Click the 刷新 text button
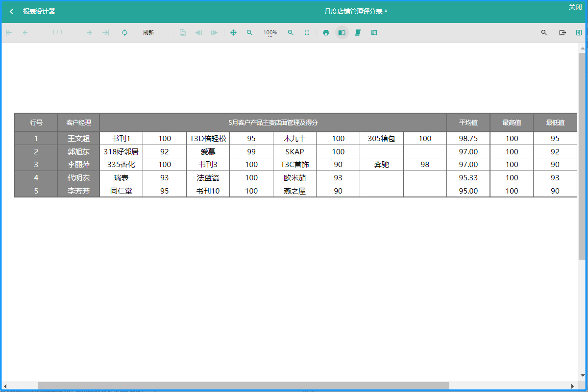Viewport: 588px width, 392px height. point(148,33)
